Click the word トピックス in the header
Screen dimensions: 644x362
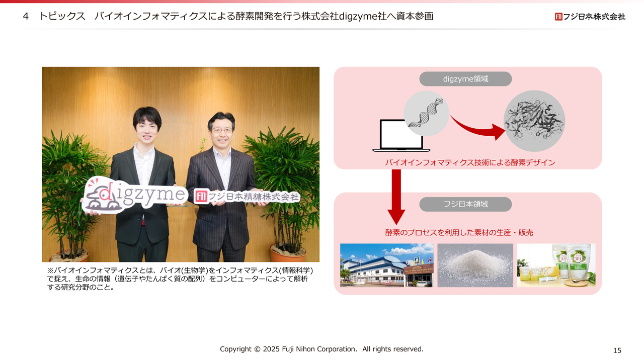coord(62,17)
